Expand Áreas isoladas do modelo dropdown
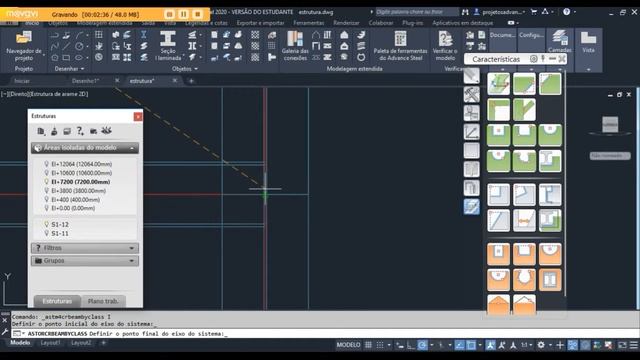Screen dimensions: 640x360 (85, 148)
